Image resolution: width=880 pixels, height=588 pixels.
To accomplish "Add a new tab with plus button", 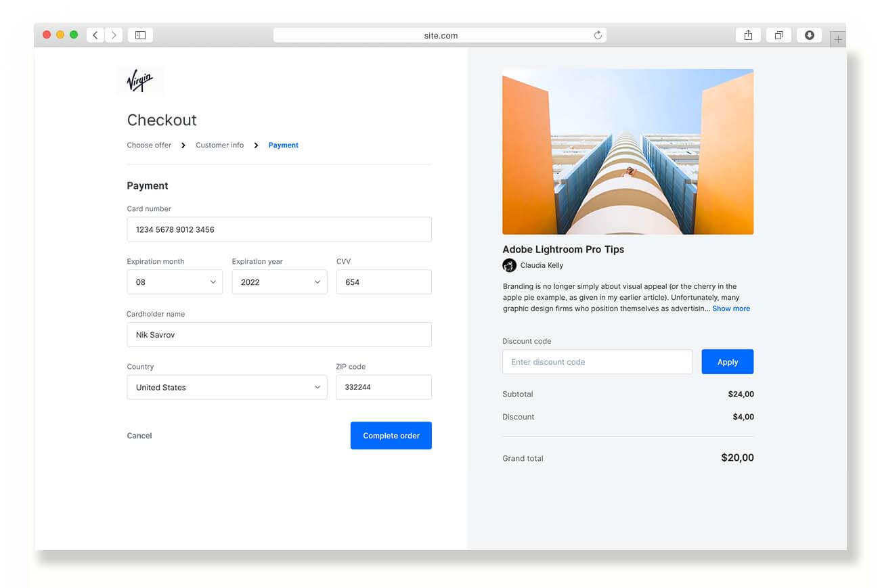I will pos(838,39).
